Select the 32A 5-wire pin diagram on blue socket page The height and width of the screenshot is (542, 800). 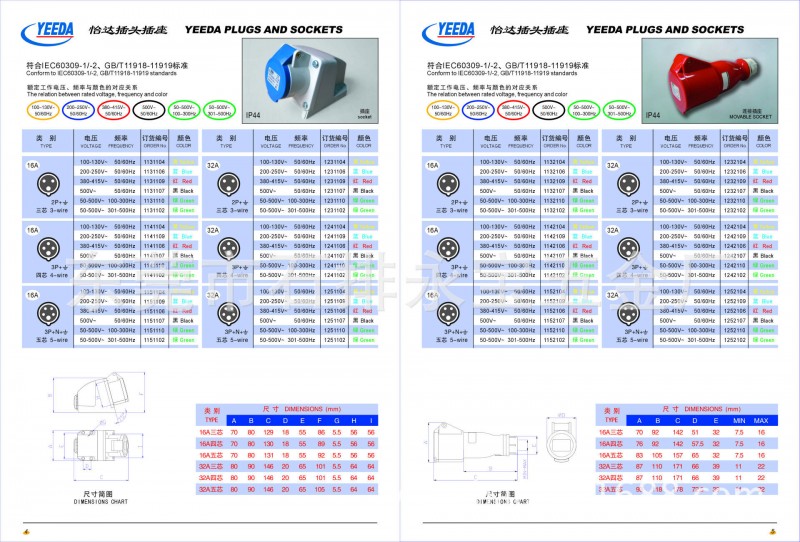[229, 313]
